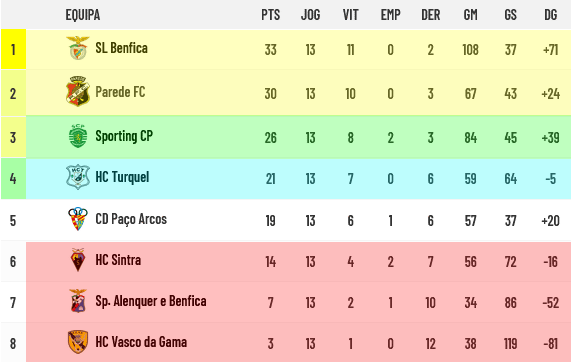The image size is (571, 362).
Task: Select the DG column header
Action: 551,15
